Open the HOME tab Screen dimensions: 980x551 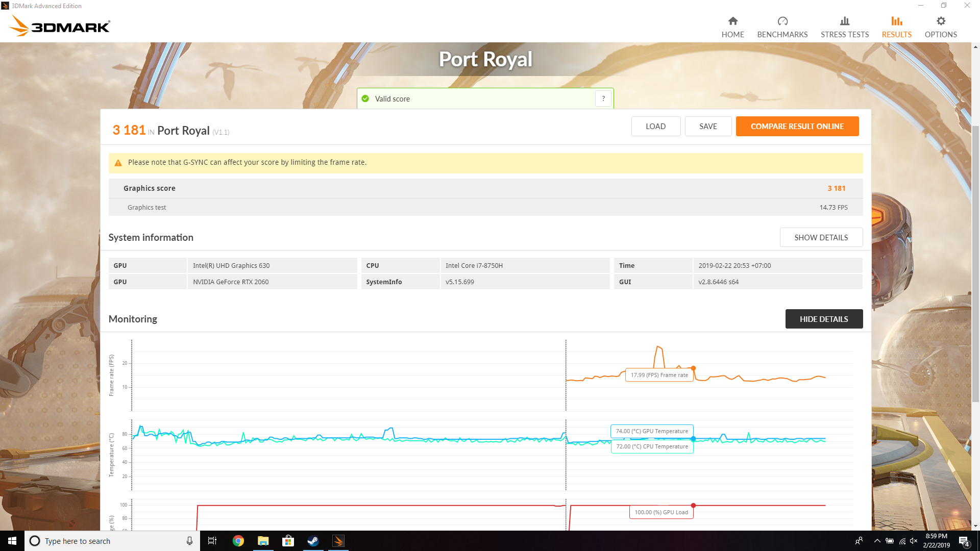pos(732,27)
